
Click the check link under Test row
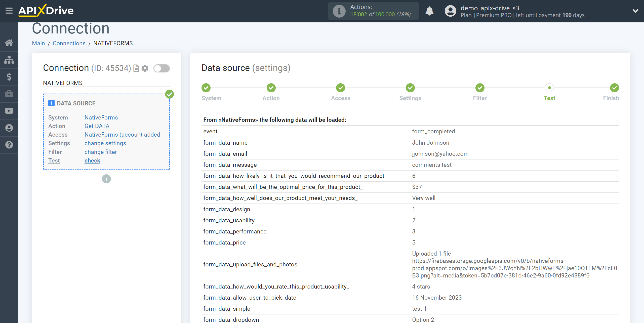[x=92, y=161]
